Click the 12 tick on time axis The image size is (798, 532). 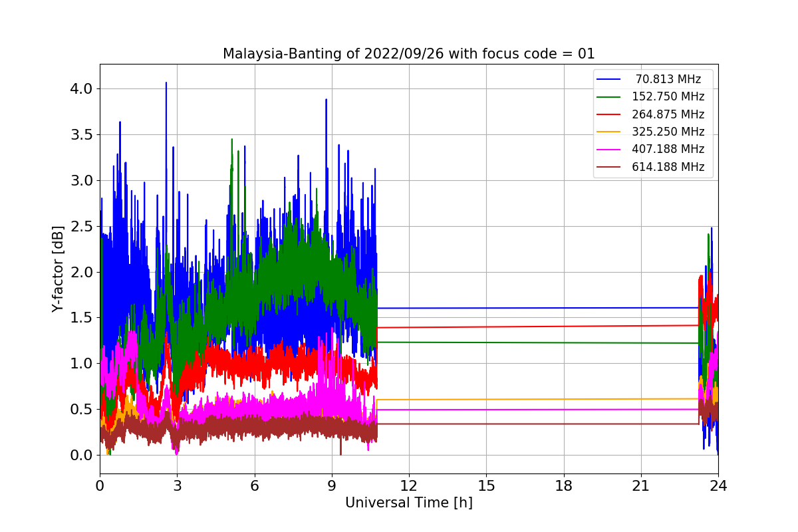[409, 486]
